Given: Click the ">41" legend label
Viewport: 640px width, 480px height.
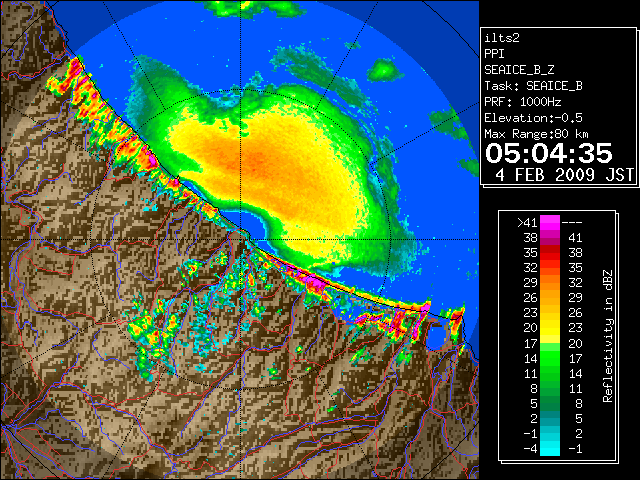Looking at the screenshot, I should (x=527, y=222).
